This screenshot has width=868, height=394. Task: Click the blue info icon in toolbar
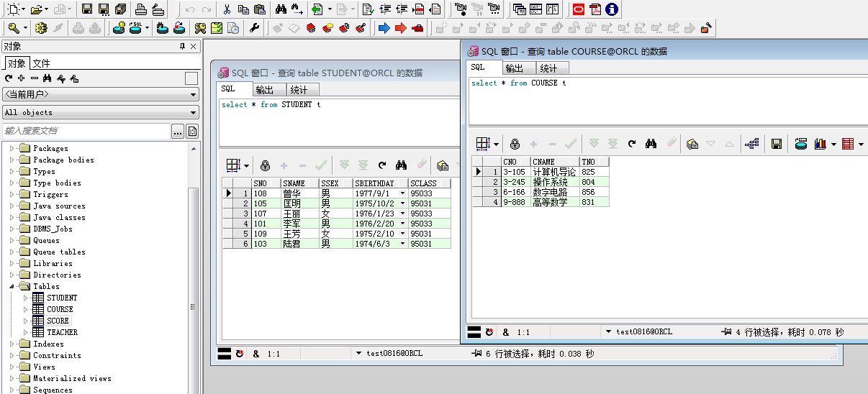(x=611, y=9)
